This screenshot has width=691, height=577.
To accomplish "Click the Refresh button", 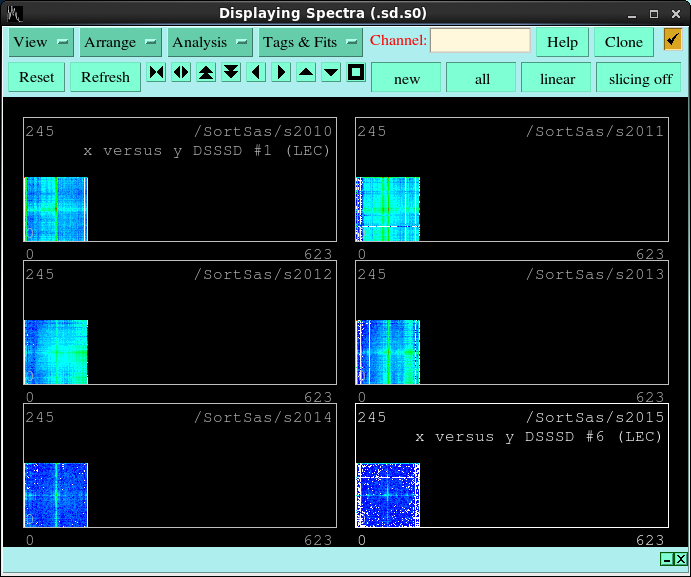I will click(105, 77).
